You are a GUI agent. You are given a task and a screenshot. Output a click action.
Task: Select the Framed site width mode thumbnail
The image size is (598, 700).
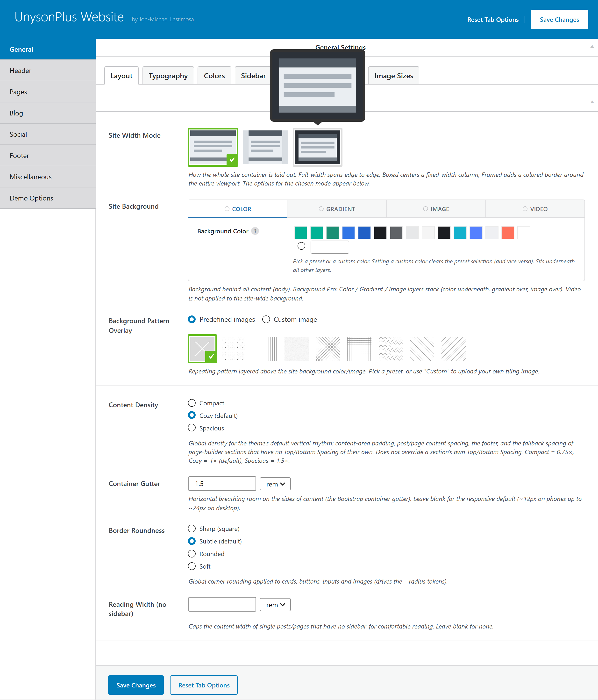click(318, 147)
